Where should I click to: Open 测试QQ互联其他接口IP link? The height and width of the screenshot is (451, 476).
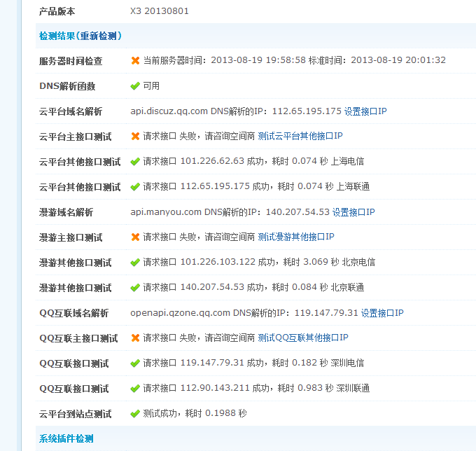point(303,338)
